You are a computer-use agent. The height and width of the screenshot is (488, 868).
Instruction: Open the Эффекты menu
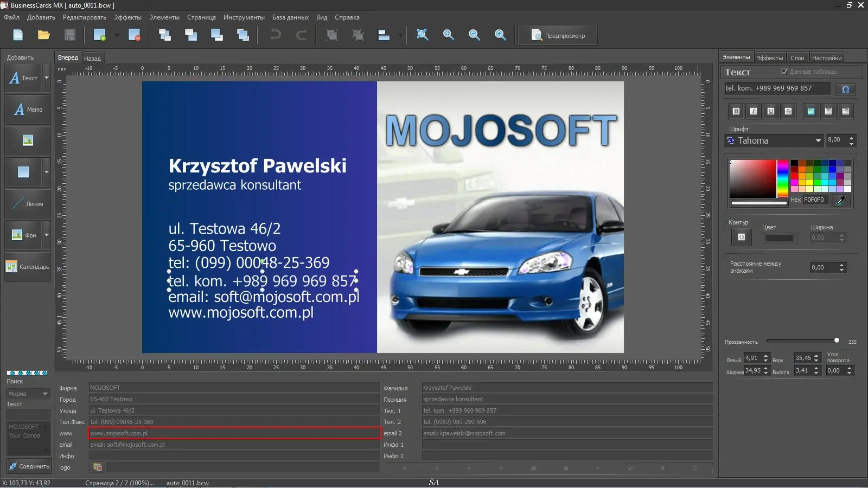[127, 17]
